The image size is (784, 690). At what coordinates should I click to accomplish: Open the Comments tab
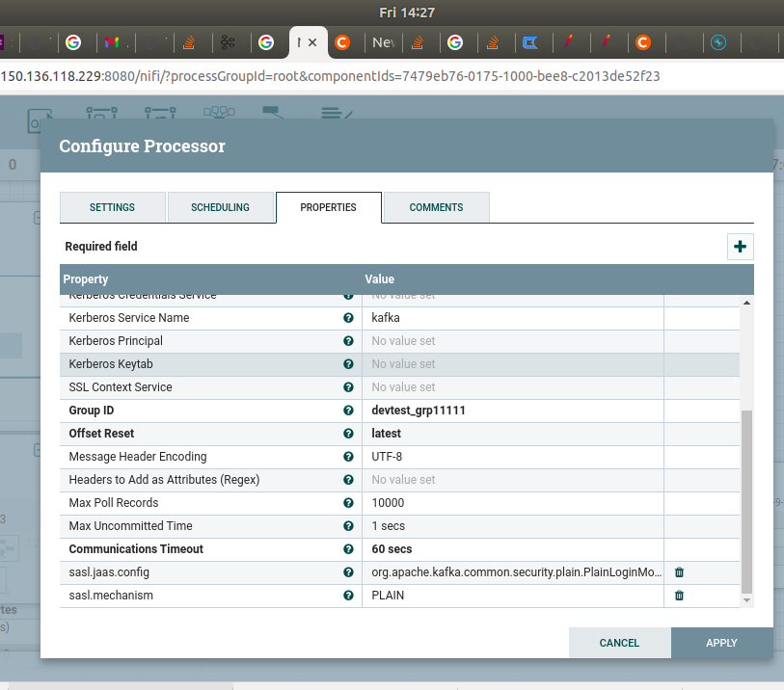pyautogui.click(x=436, y=207)
